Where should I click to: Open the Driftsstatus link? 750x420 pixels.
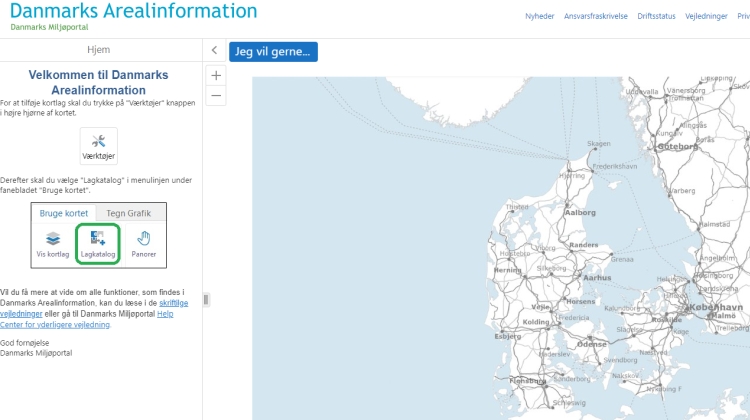[656, 16]
